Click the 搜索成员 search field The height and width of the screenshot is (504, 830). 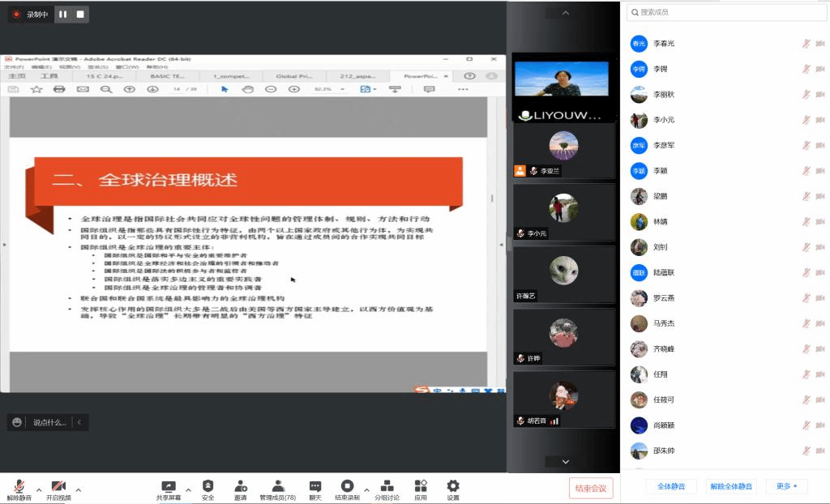click(721, 12)
